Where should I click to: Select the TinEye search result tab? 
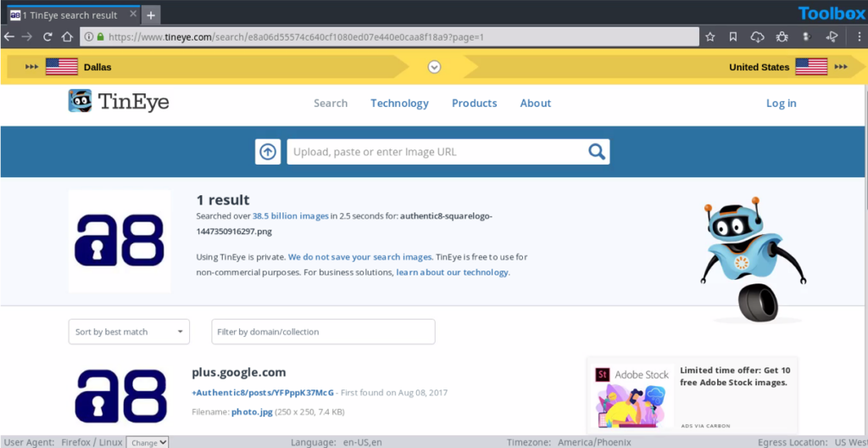74,14
